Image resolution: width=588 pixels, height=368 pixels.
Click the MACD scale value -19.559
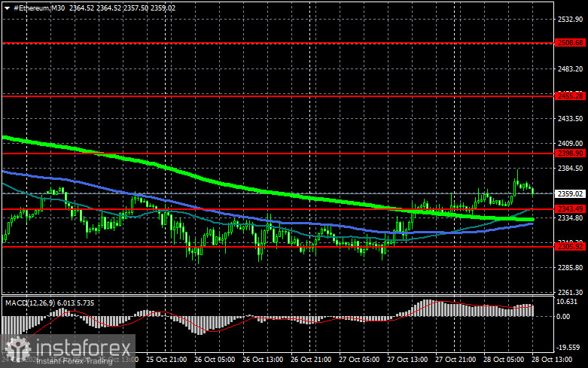pyautogui.click(x=568, y=348)
